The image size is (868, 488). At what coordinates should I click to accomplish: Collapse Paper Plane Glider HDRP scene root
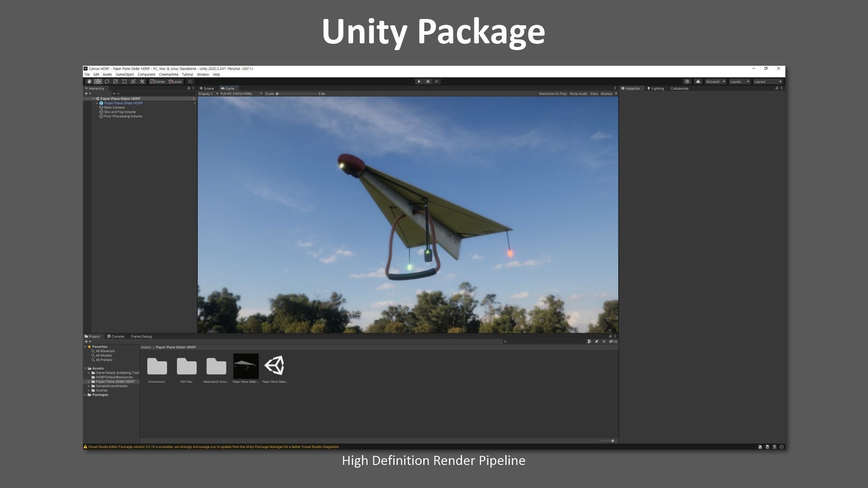[93, 99]
